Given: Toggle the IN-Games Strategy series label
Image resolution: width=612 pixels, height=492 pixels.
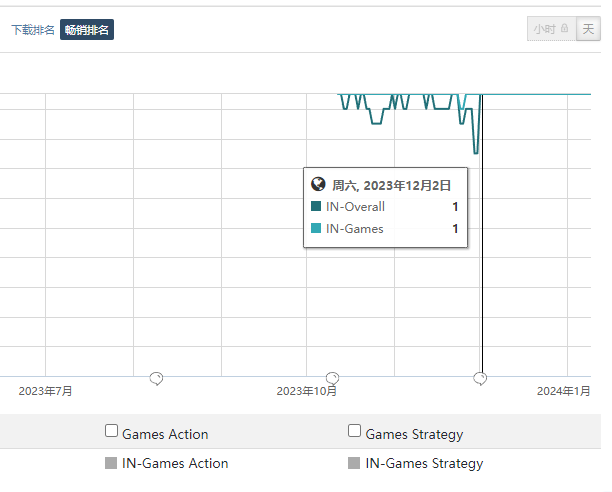Looking at the screenshot, I should [424, 464].
